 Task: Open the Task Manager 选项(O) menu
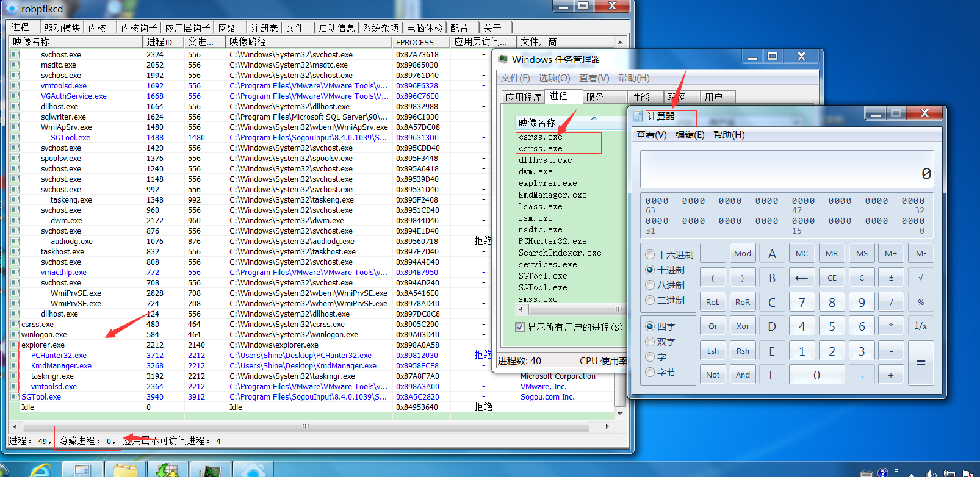[554, 78]
